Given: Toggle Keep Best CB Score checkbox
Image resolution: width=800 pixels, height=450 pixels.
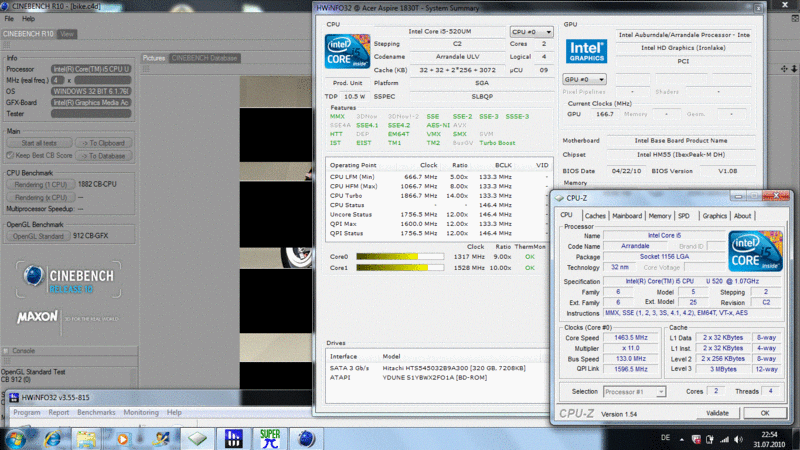Looking at the screenshot, I should point(10,155).
